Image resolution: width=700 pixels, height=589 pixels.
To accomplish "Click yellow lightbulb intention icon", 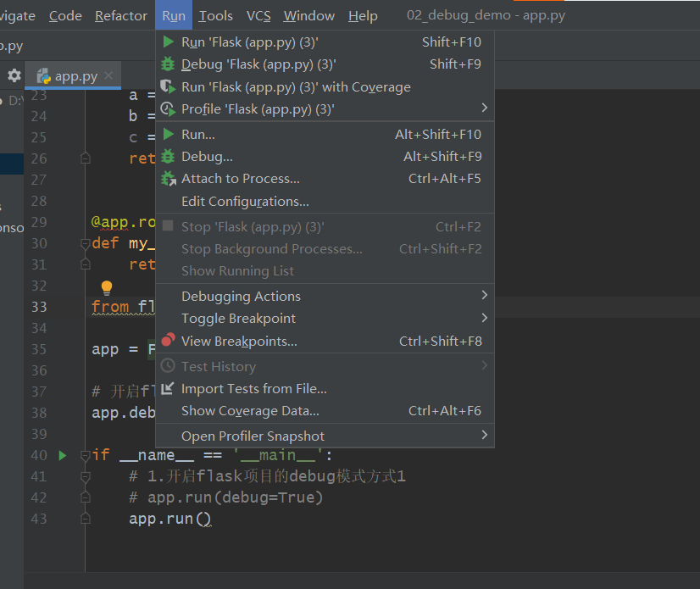I will 107,288.
